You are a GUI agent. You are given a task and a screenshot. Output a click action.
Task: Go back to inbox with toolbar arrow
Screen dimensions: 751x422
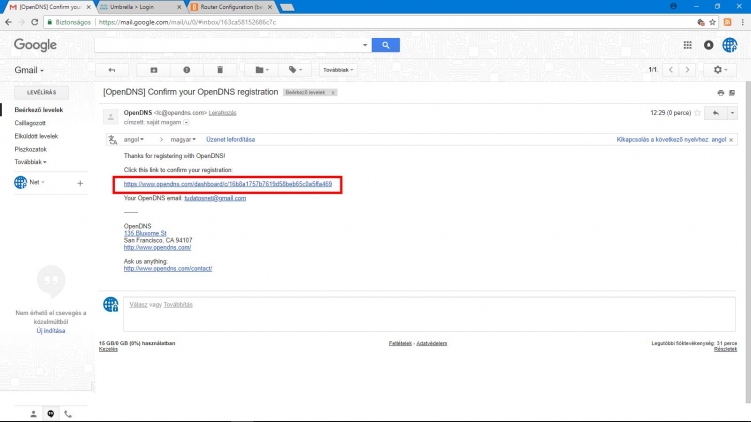coord(112,70)
